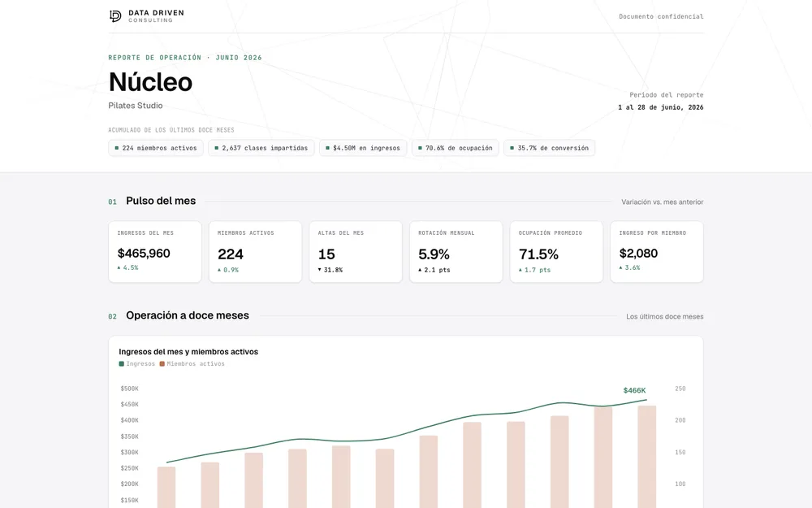
Task: Click the '$466K' line chart end label
Action: point(634,390)
